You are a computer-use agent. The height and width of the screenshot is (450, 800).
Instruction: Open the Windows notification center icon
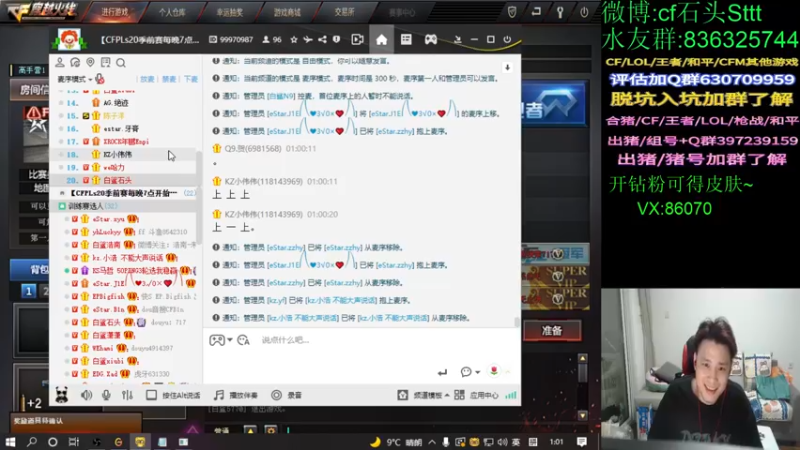[x=582, y=442]
